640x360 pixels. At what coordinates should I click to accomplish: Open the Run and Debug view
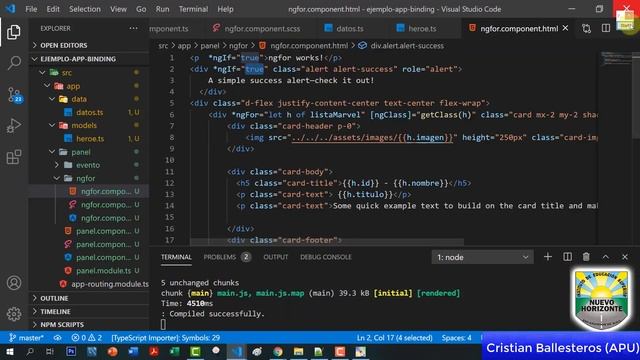(x=14, y=126)
